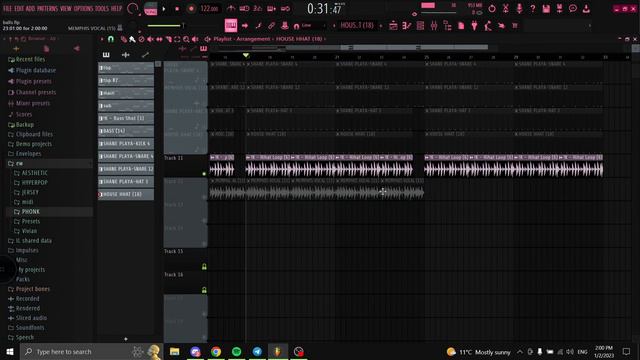Open the Piano roll window icon
Image resolution: width=640 pixels, height=360 pixels.
[x=407, y=26]
